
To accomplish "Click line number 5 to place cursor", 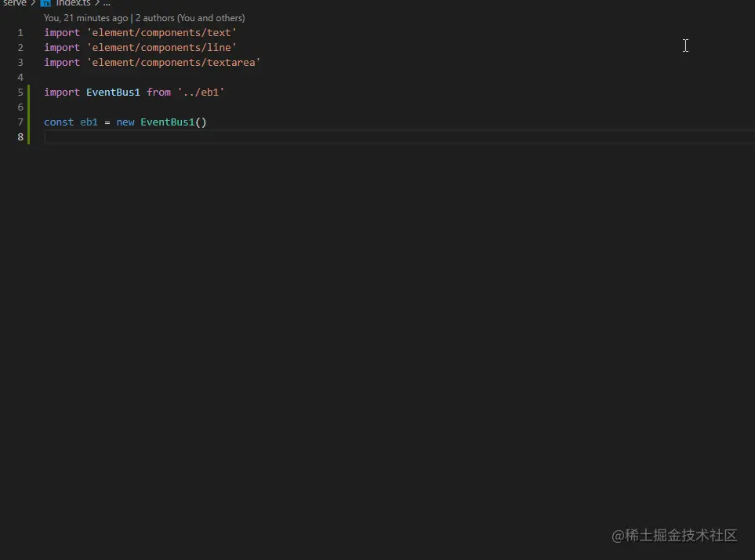I will [x=20, y=92].
